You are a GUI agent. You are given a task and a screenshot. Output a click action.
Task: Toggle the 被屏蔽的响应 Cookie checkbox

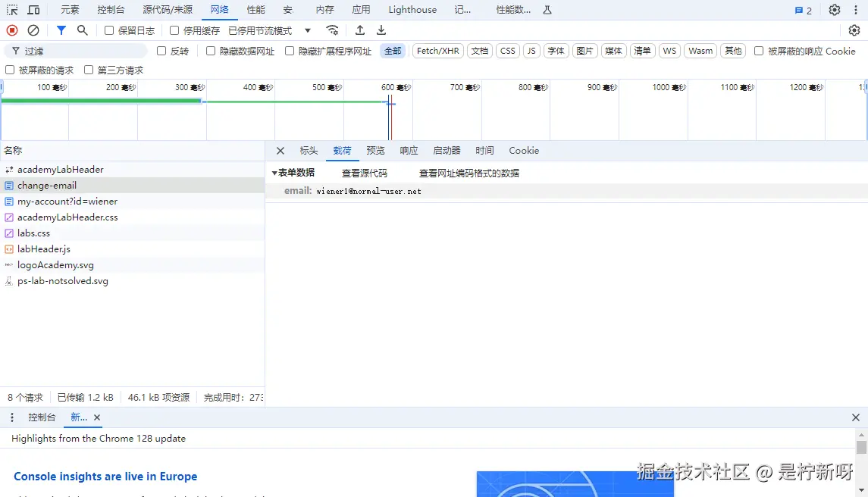pos(759,51)
